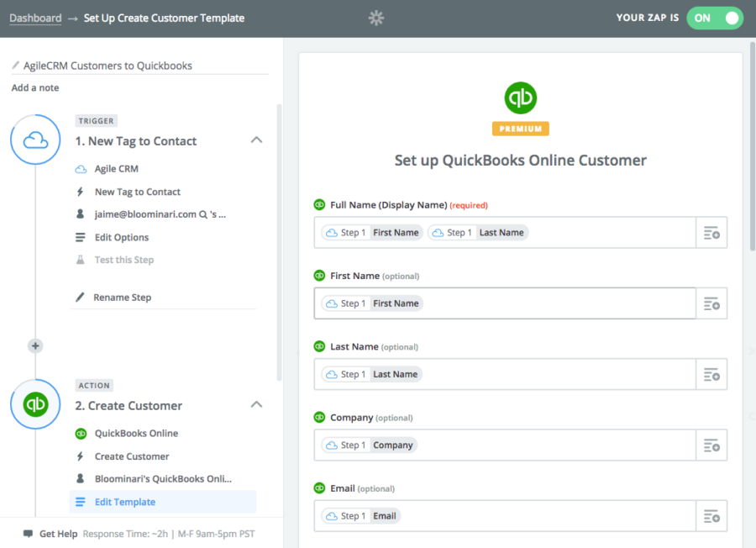Select Bloominari's QuickBooks Online account row
The width and height of the screenshot is (756, 548).
click(x=163, y=479)
